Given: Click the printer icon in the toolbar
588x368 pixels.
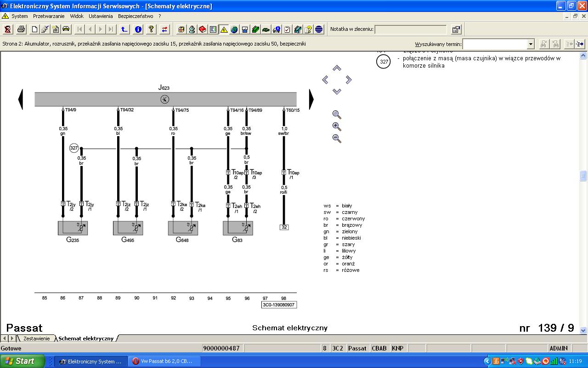Looking at the screenshot, I should click(x=21, y=29).
